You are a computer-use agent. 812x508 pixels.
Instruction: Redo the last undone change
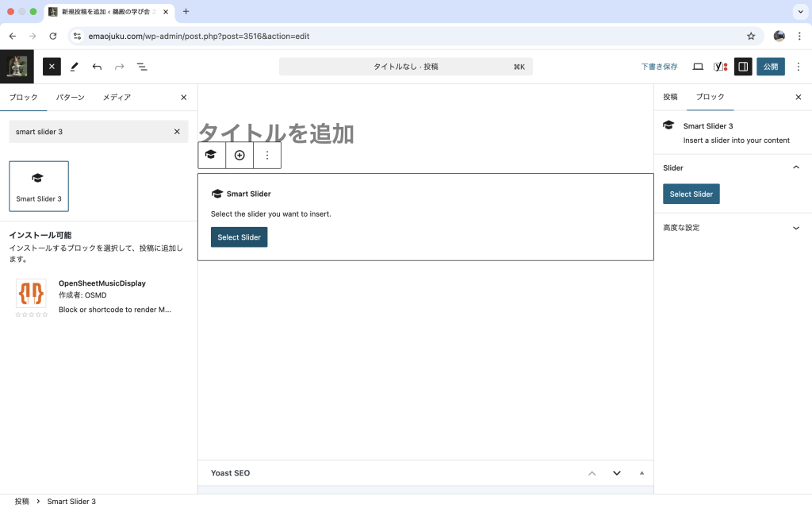coord(120,67)
